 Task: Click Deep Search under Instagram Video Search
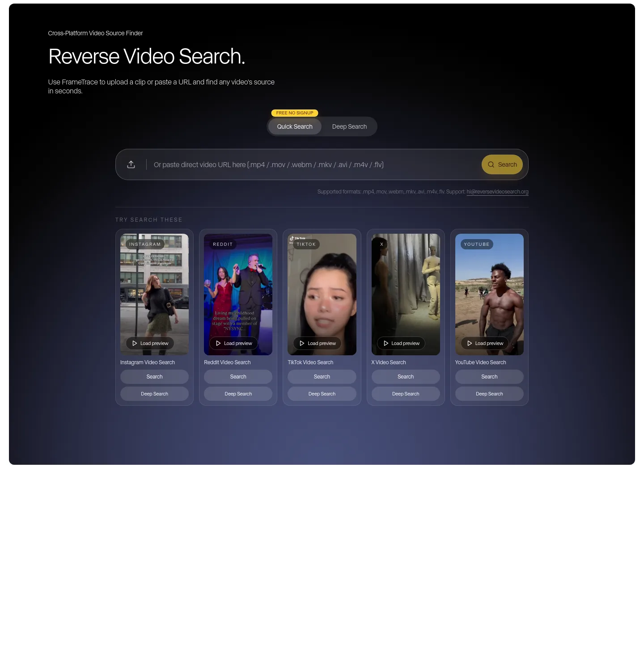pos(154,394)
